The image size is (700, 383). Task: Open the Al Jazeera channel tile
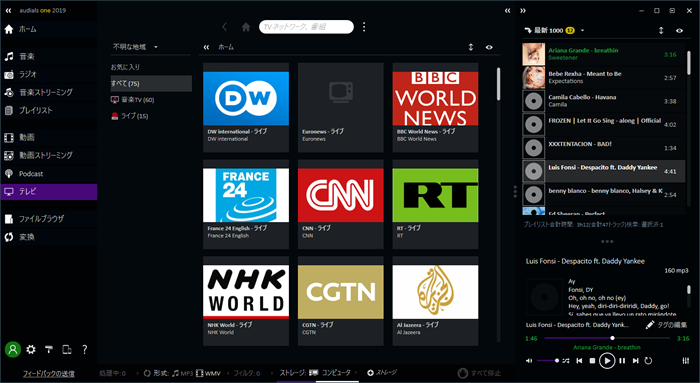pos(435,301)
